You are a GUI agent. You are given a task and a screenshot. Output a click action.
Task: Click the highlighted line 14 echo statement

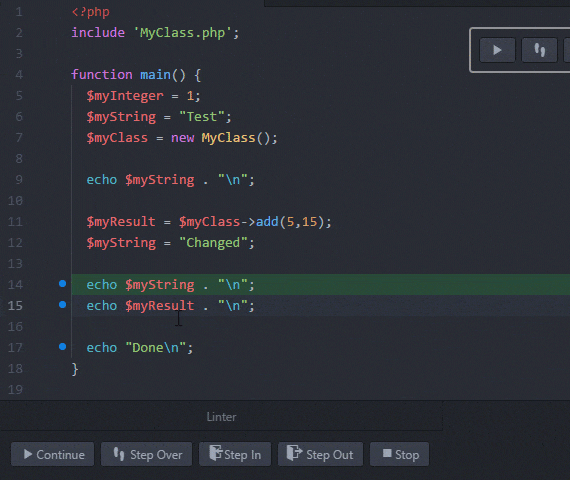pos(170,285)
